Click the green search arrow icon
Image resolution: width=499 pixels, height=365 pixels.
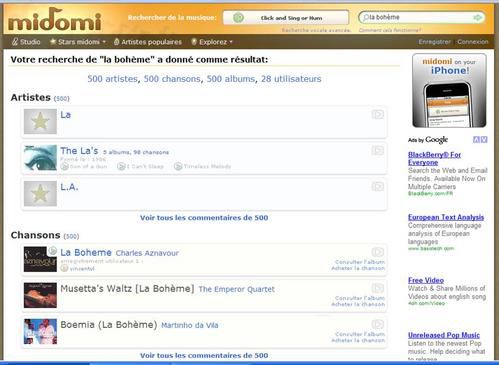(x=478, y=17)
